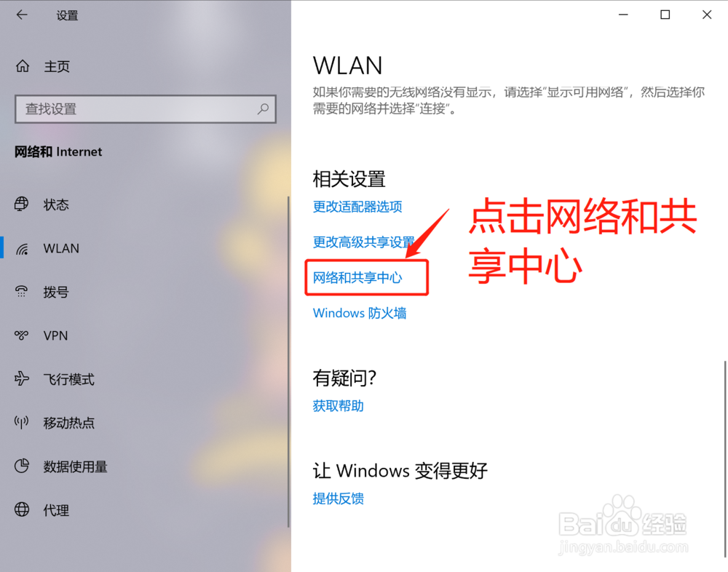This screenshot has width=728, height=572.
Task: Open 网络和共享中心 link
Action: pyautogui.click(x=357, y=278)
